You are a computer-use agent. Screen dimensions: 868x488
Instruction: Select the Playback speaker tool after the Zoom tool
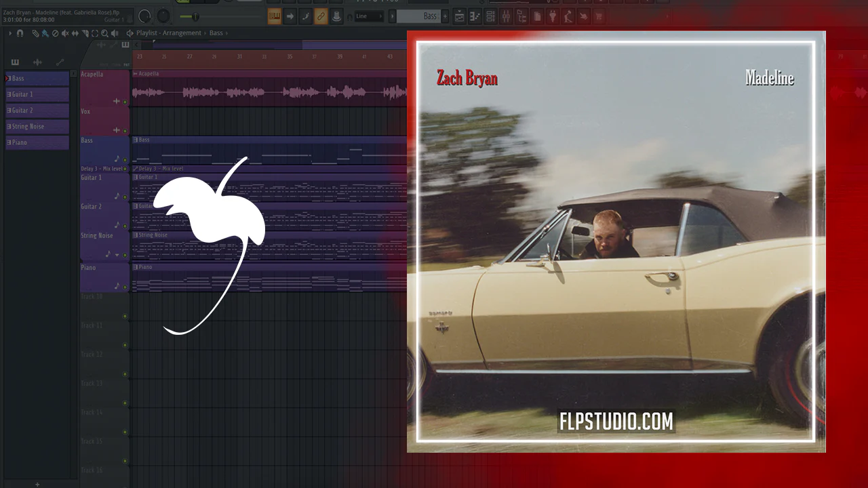coord(114,33)
